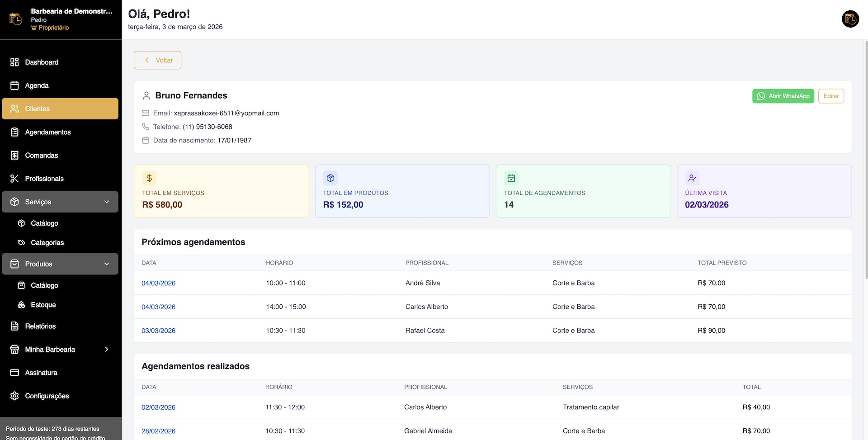Image resolution: width=868 pixels, height=440 pixels.
Task: Collapse the Serviços menu chevron
Action: 107,202
